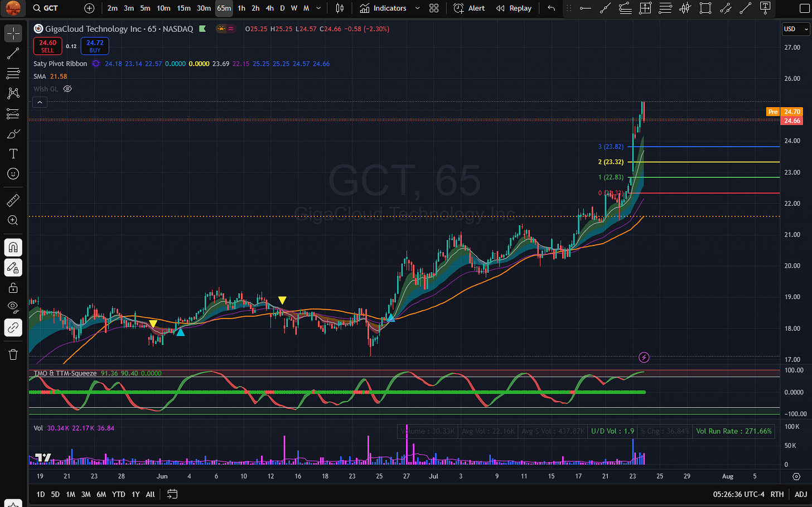Viewport: 812px width, 507px height.
Task: Toggle the drawings sync link button
Action: pos(13,327)
